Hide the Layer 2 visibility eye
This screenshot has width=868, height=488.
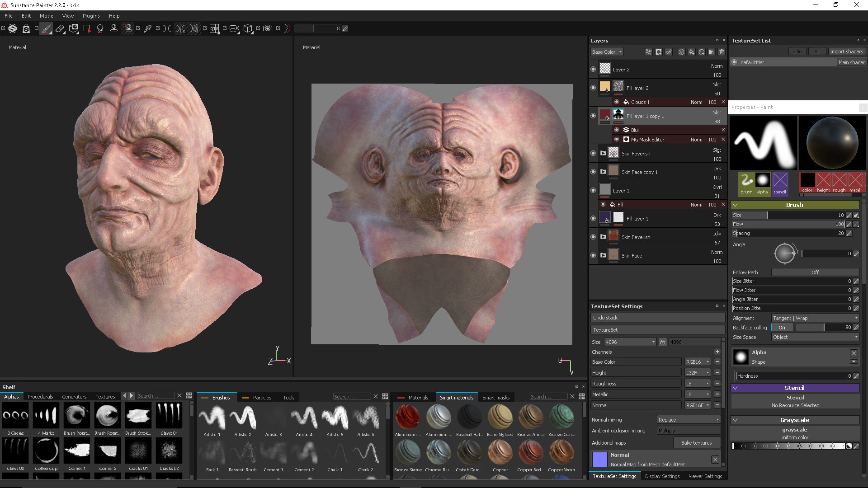(x=593, y=69)
